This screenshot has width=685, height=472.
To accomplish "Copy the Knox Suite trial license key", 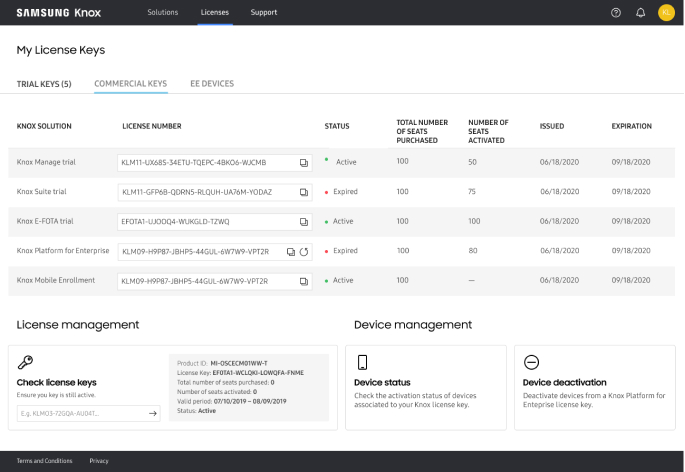I will [x=304, y=192].
